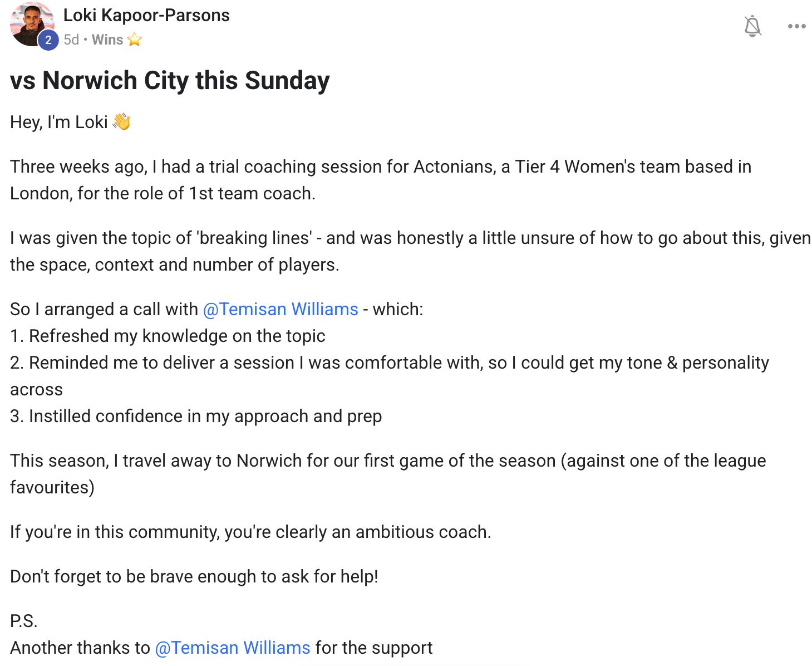Click the "Hey, I'm Loki" greeting text
This screenshot has width=812, height=666.
[x=59, y=122]
